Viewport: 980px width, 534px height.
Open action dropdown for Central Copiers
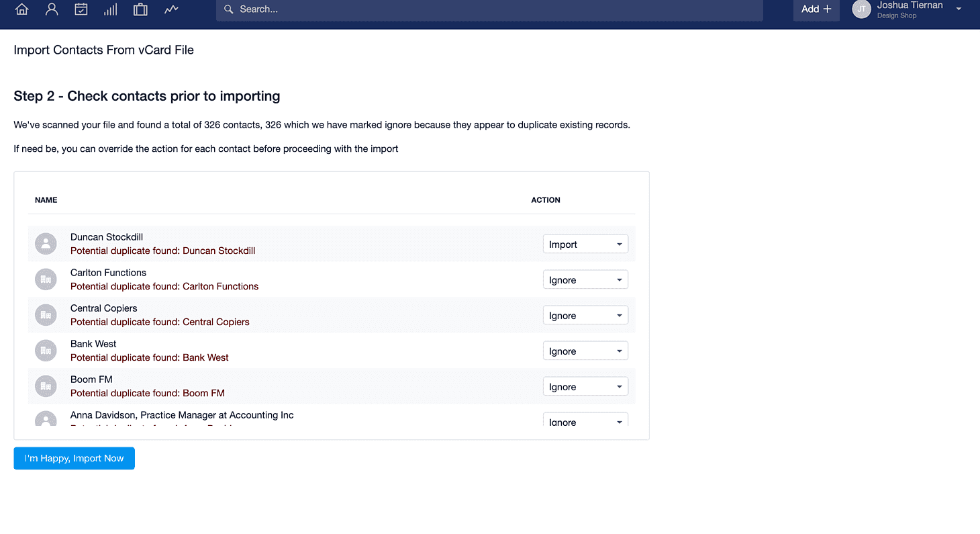pos(585,316)
